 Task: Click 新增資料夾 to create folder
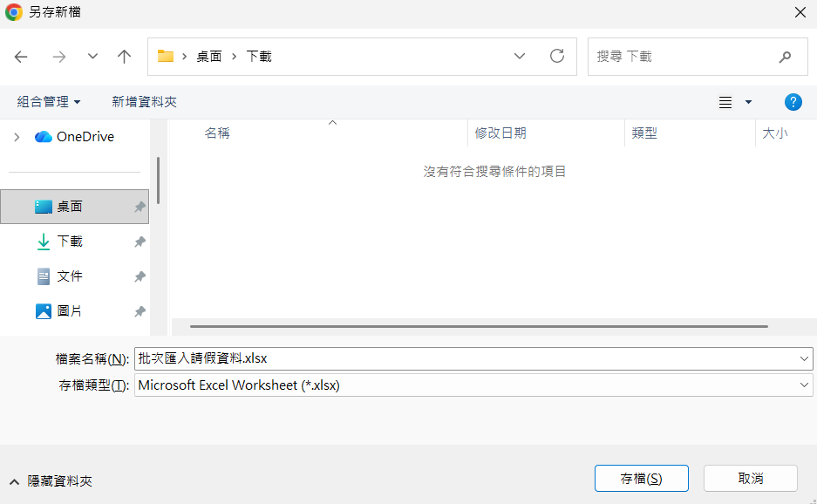click(144, 102)
